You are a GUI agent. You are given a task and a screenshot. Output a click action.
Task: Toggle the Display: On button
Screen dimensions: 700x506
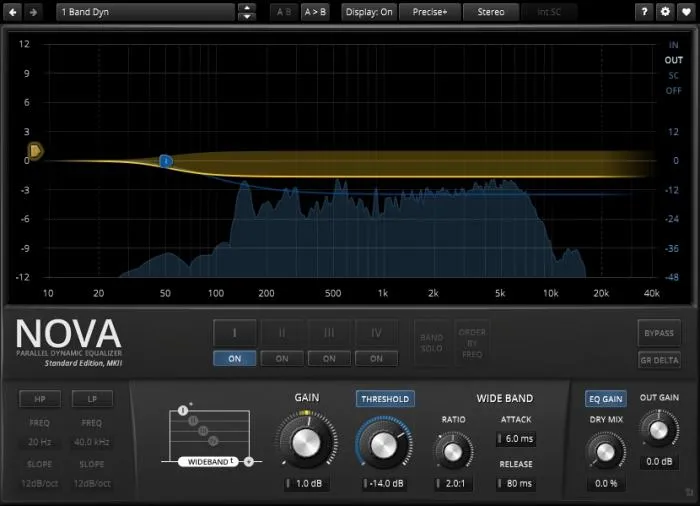pyautogui.click(x=369, y=12)
